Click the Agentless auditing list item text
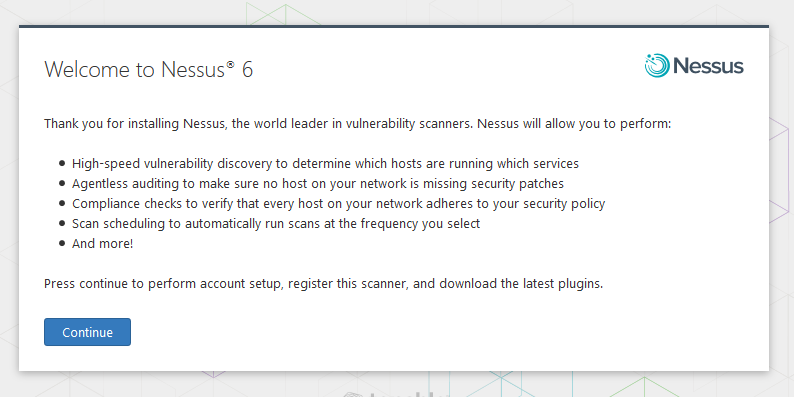Screen dimensions: 794x397 click(317, 184)
